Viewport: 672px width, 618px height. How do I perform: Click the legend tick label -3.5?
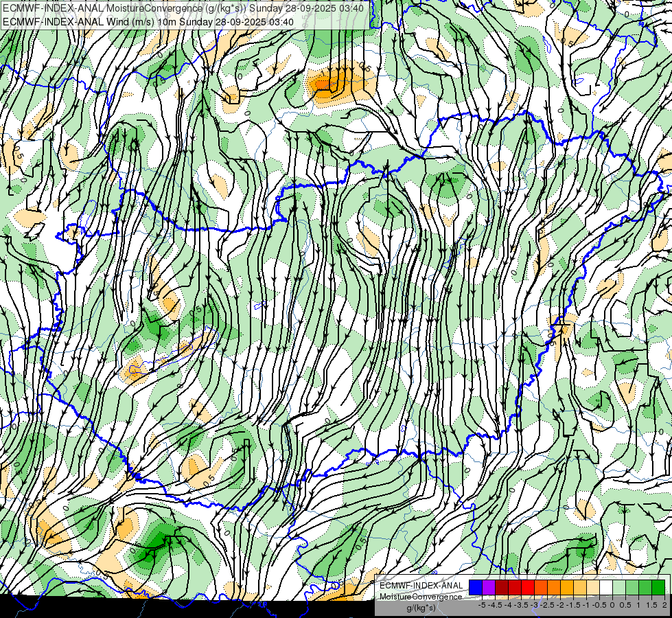(x=522, y=605)
